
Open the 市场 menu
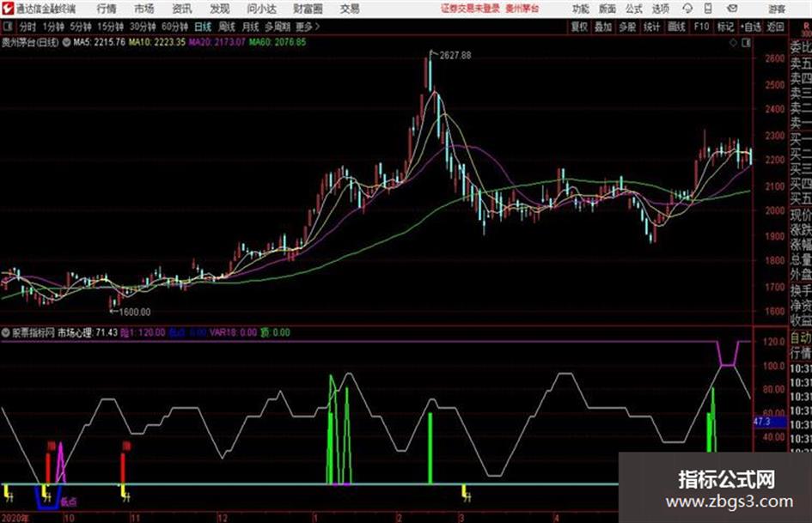(144, 9)
